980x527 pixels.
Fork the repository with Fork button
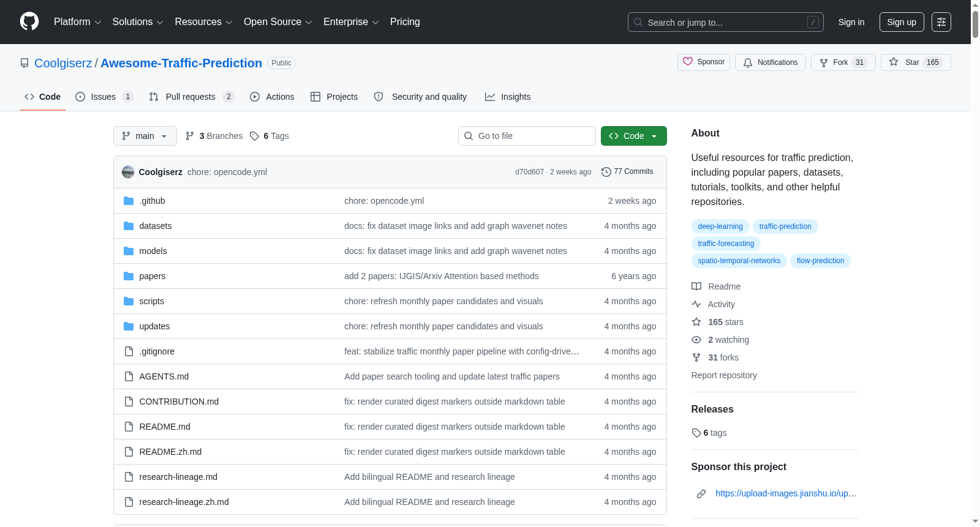[843, 62]
